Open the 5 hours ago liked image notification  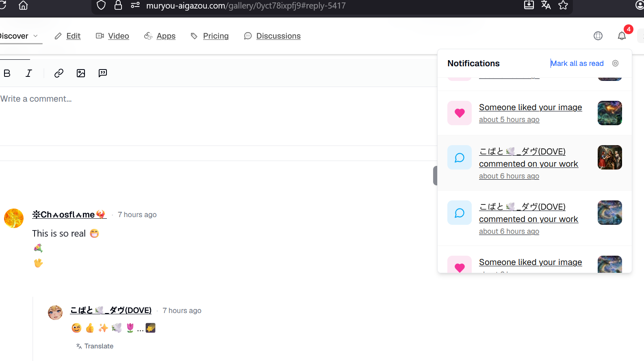[x=535, y=113]
